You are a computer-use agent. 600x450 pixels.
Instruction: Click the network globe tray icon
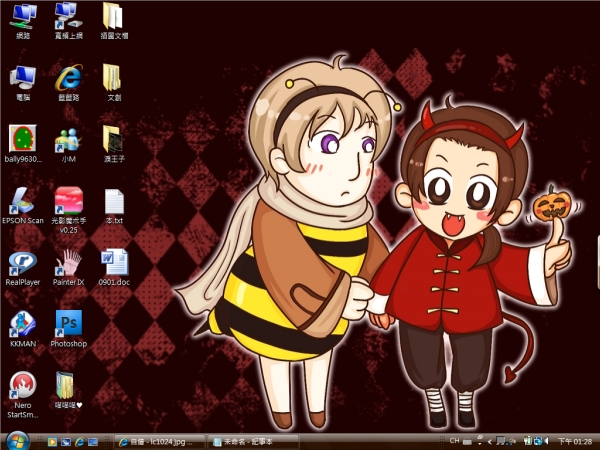538,441
